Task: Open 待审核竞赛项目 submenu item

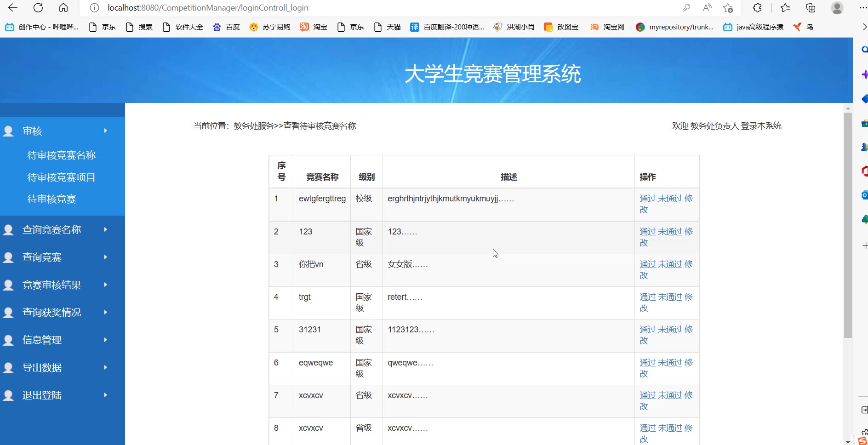Action: (61, 177)
